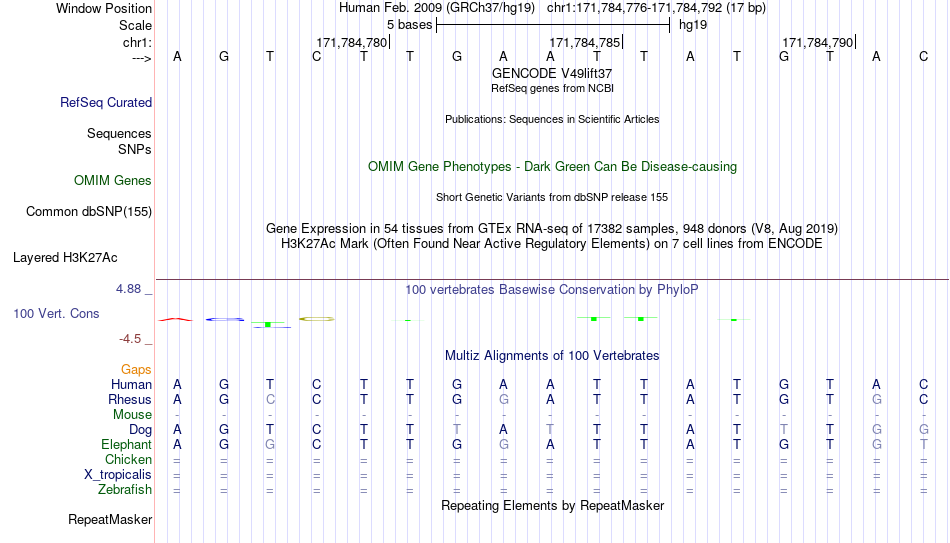Click Short Genetic Variants from dbSNP release 155
Image resolution: width=950 pixels, height=543 pixels.
[x=552, y=198]
